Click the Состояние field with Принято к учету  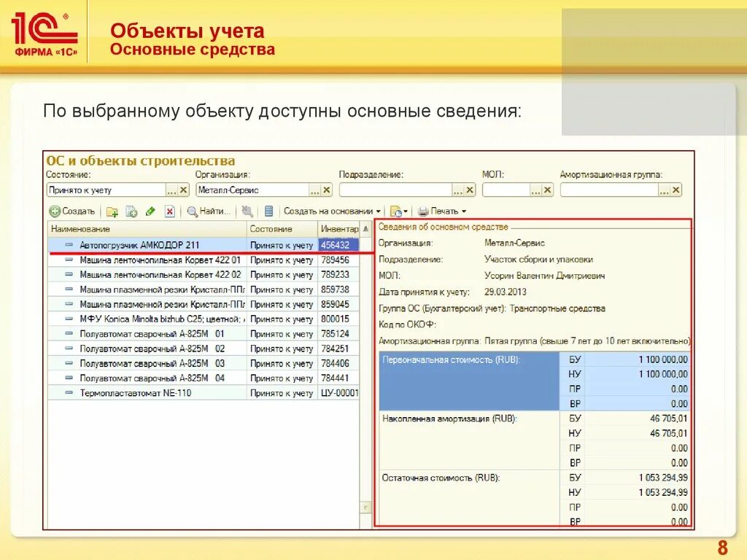(107, 190)
